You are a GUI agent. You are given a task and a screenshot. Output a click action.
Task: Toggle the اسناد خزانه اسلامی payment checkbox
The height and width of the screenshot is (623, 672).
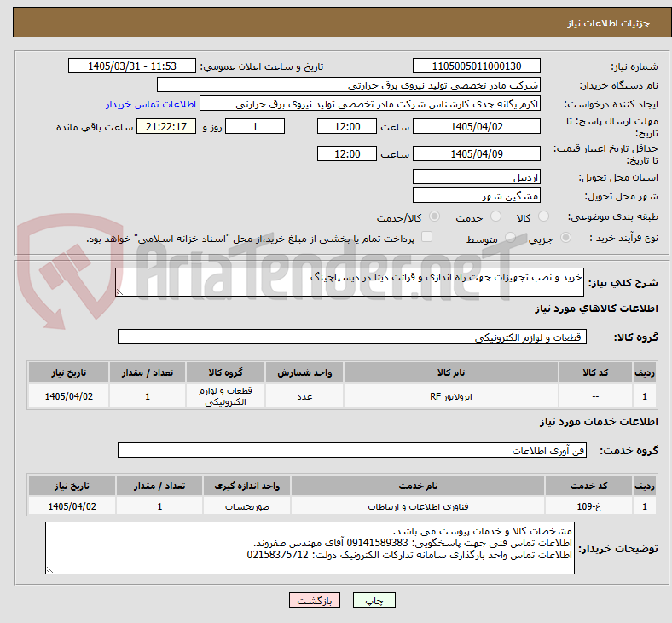point(427,237)
